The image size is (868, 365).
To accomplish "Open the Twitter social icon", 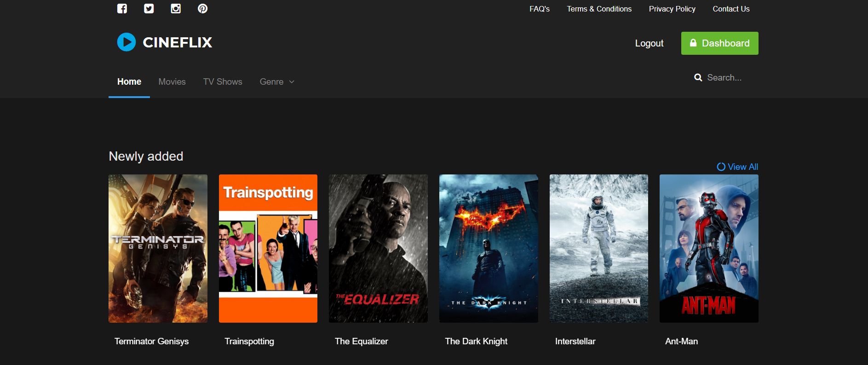I will [149, 9].
